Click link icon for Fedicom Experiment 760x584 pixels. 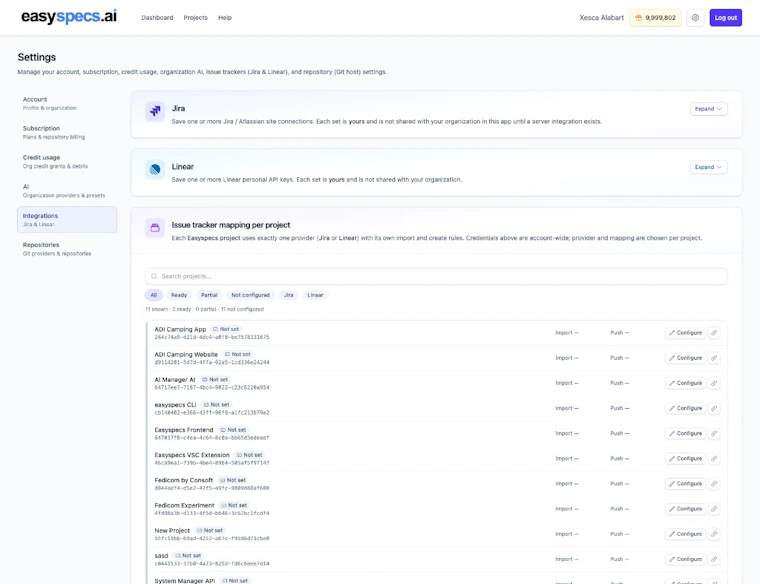(x=713, y=509)
